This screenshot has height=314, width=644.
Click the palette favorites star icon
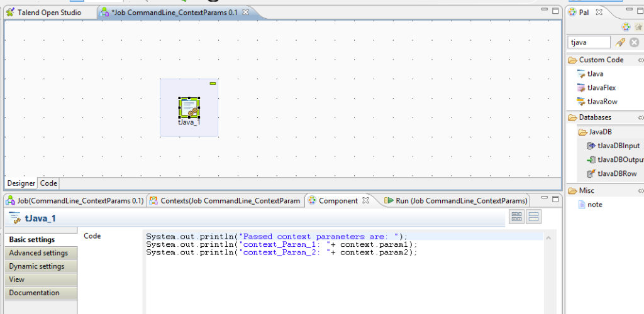(x=638, y=27)
